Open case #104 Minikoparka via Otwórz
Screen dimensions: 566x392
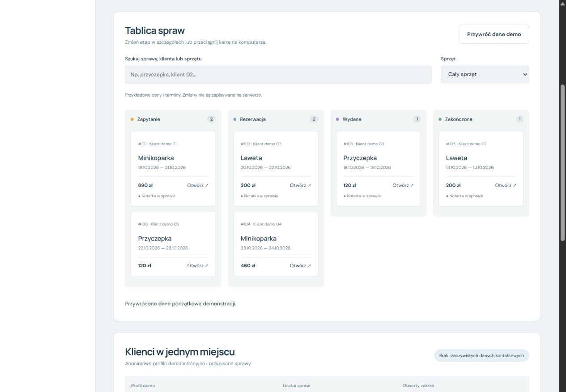(300, 266)
